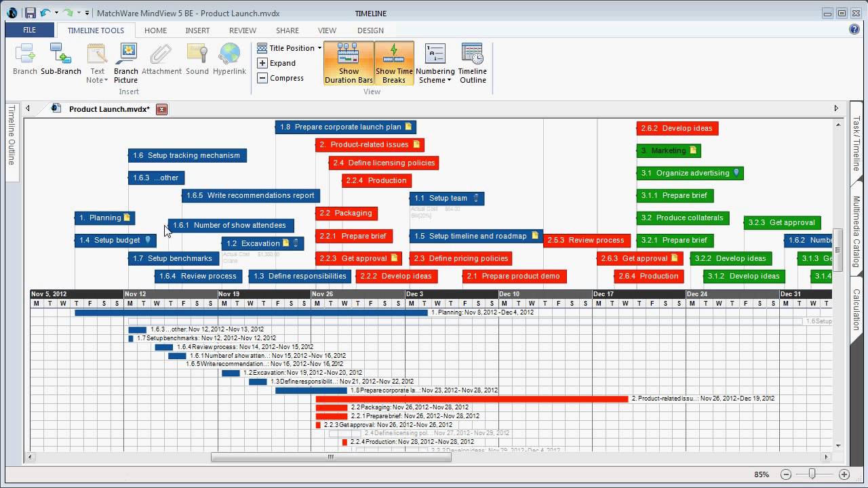Click the Redo arrow icon
The image size is (868, 488).
point(68,13)
